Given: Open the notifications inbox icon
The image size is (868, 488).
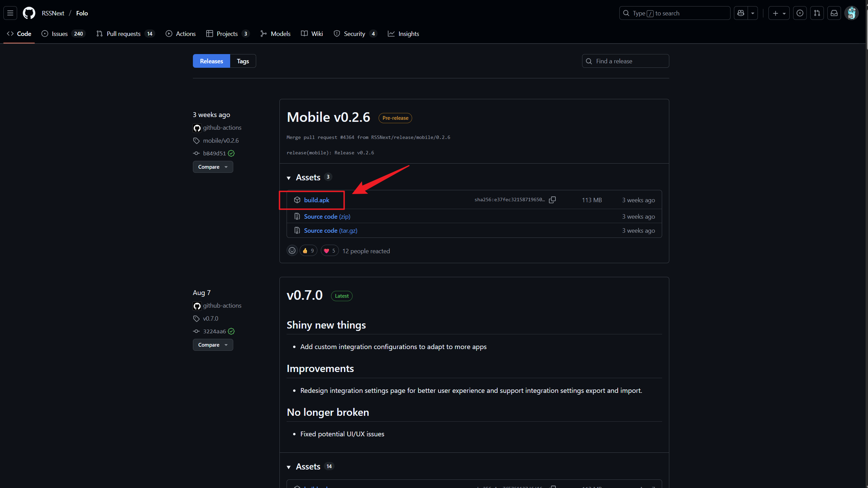Looking at the screenshot, I should click(x=834, y=13).
